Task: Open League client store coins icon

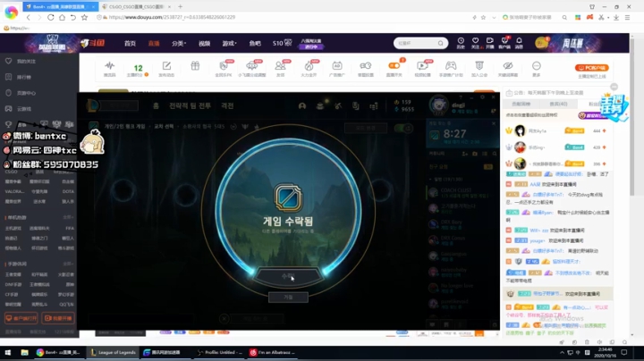Action: click(320, 105)
